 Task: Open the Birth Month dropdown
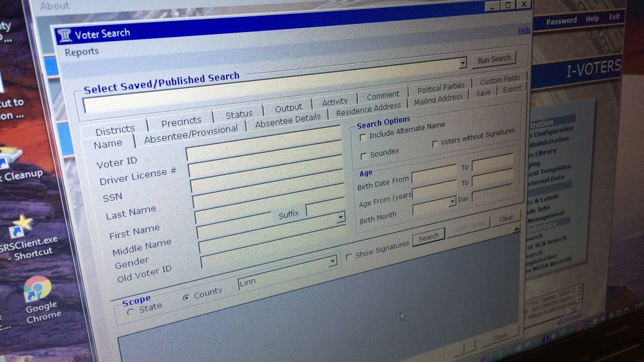[452, 202]
